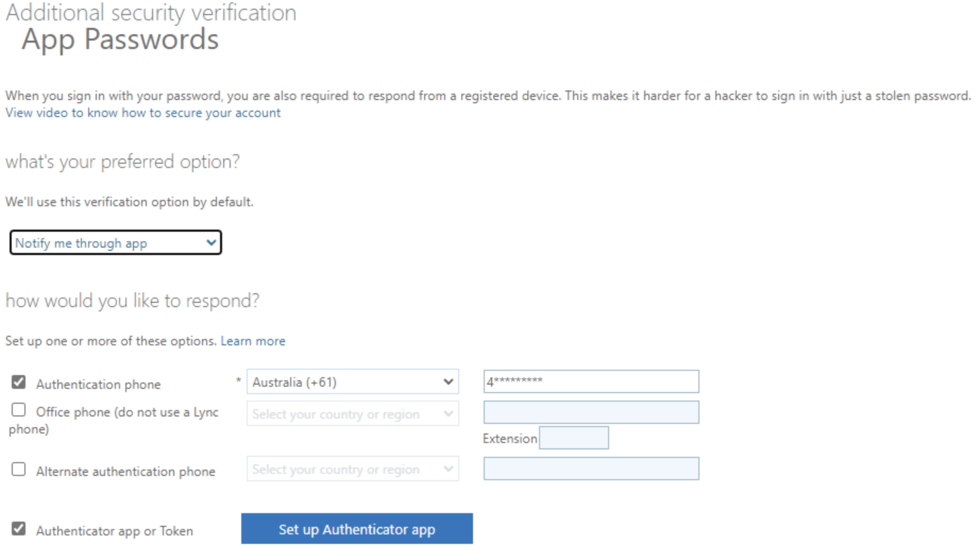
Task: Select the Office phone number field
Action: tap(590, 413)
